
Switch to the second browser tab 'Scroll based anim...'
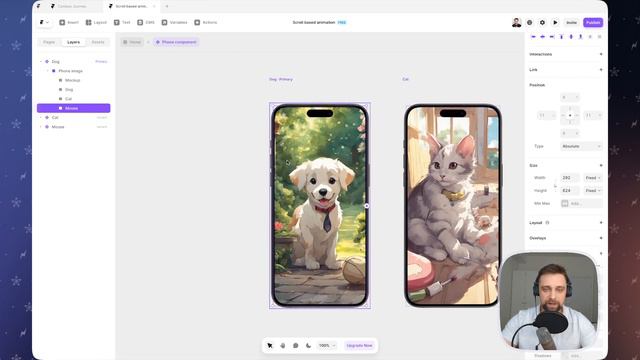pos(131,6)
